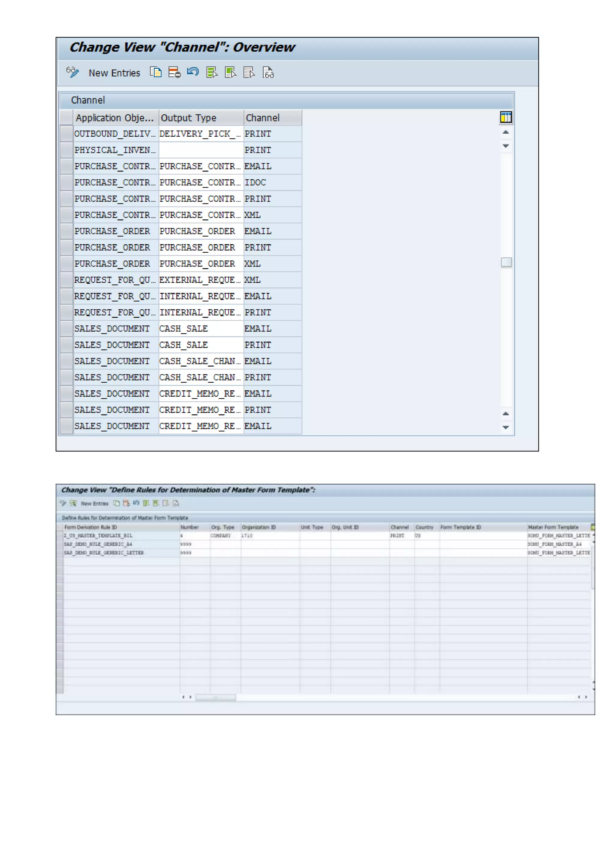Click Output Type column header
The width and height of the screenshot is (614, 868).
(x=201, y=118)
